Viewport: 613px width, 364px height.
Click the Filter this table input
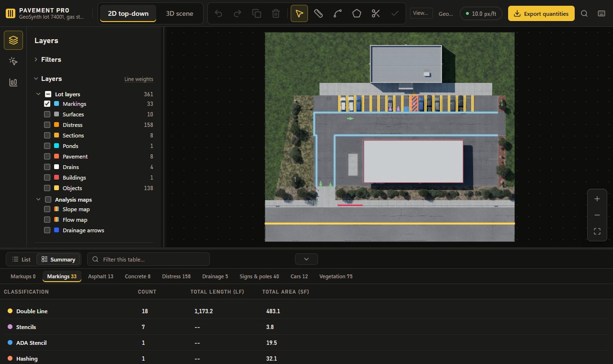[148, 259]
